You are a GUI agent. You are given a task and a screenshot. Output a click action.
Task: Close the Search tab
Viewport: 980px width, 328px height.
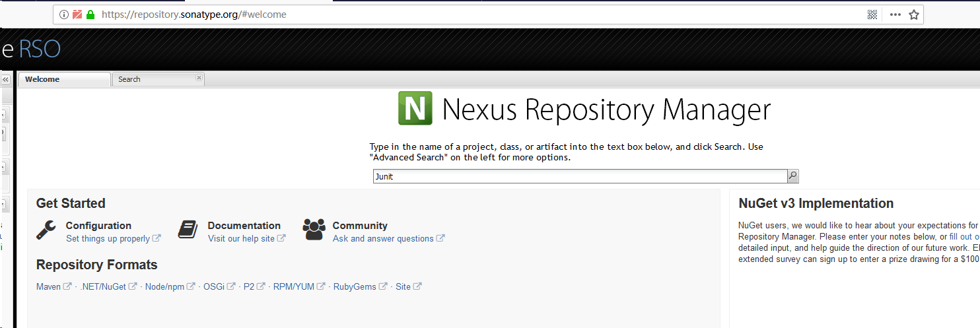pos(198,77)
